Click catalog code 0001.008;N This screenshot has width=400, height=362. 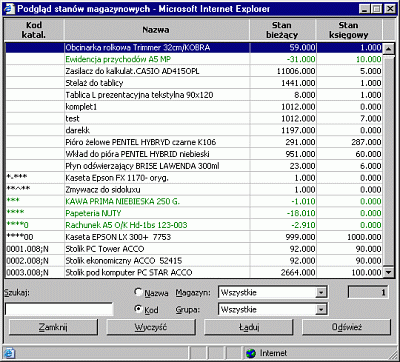[27, 249]
